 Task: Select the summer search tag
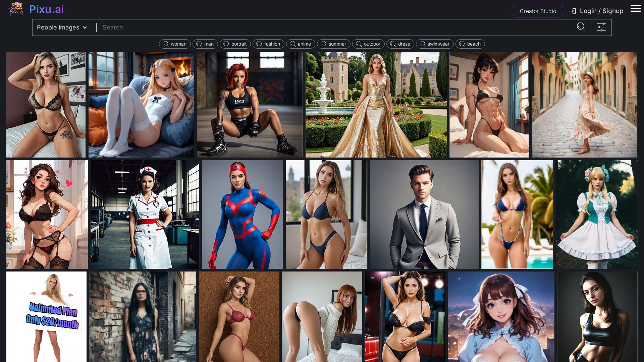[333, 44]
